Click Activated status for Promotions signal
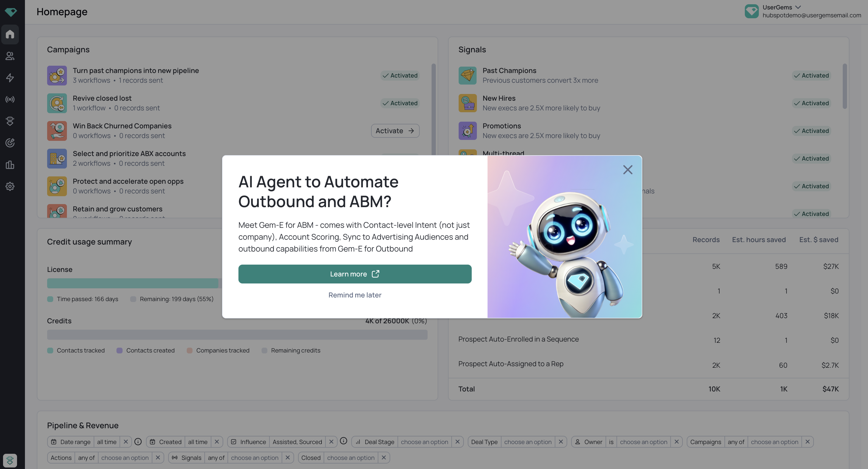The height and width of the screenshot is (469, 868). [811, 131]
